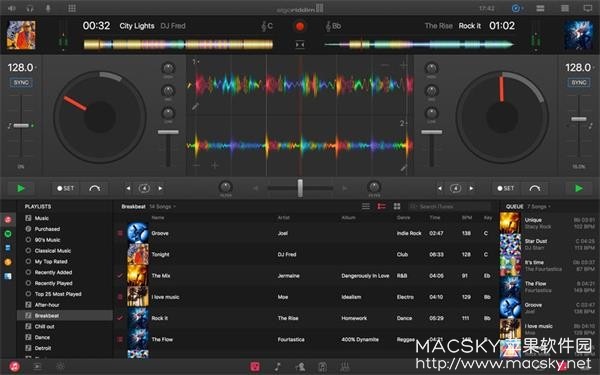Toggle SYNC on the right deck
This screenshot has height=375, width=600.
tap(579, 82)
